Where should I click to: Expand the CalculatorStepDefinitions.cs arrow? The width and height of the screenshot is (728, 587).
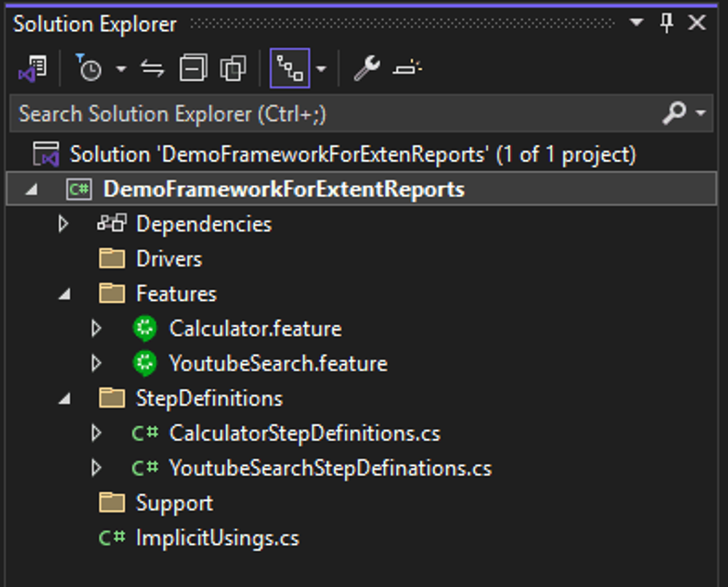point(96,433)
